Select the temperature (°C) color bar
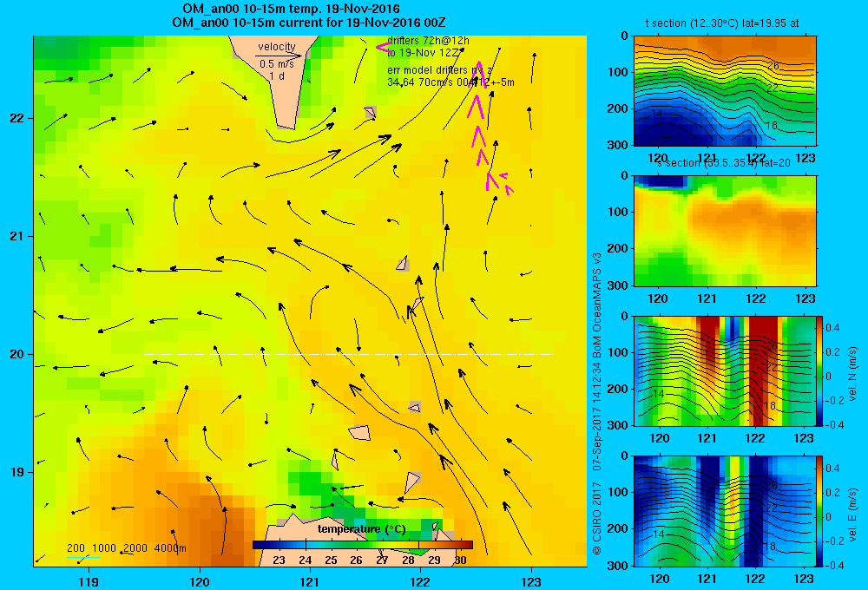 coord(363,545)
